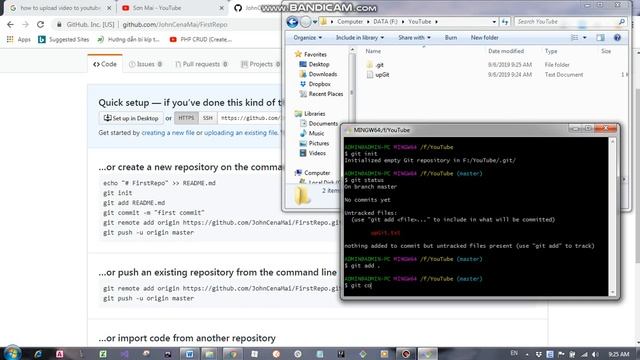640x360 pixels.
Task: Click the GitHub address bar URL
Action: pos(175,24)
